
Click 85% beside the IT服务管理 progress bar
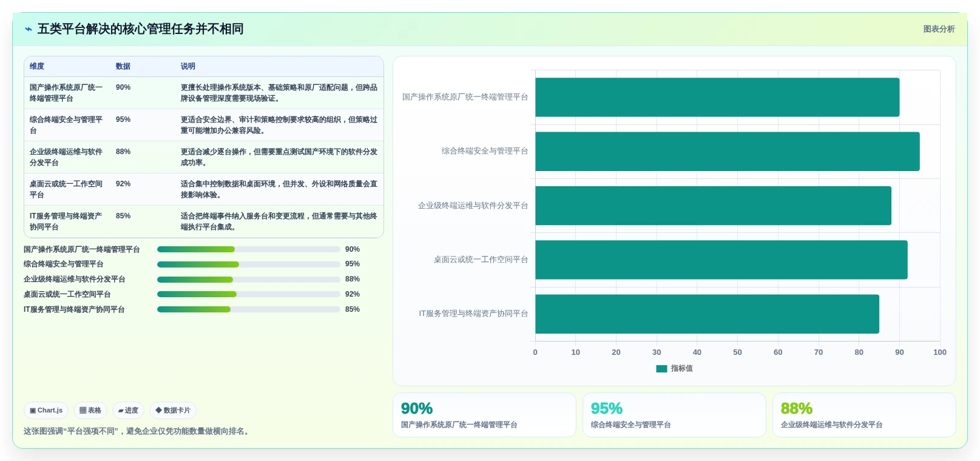pos(353,309)
